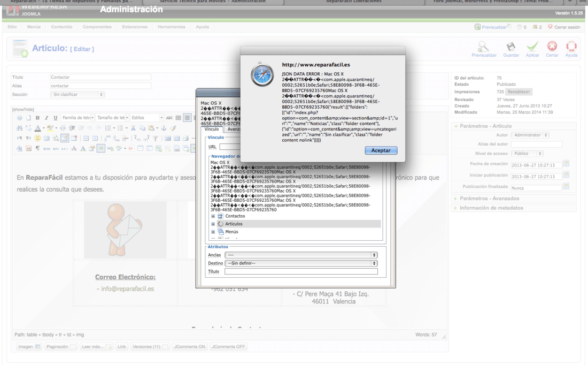Click JComments OFF button

tap(228, 347)
